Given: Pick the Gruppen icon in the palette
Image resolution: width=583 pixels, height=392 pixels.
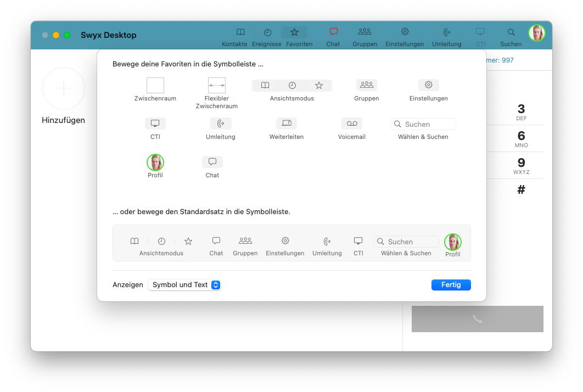Looking at the screenshot, I should pos(367,85).
